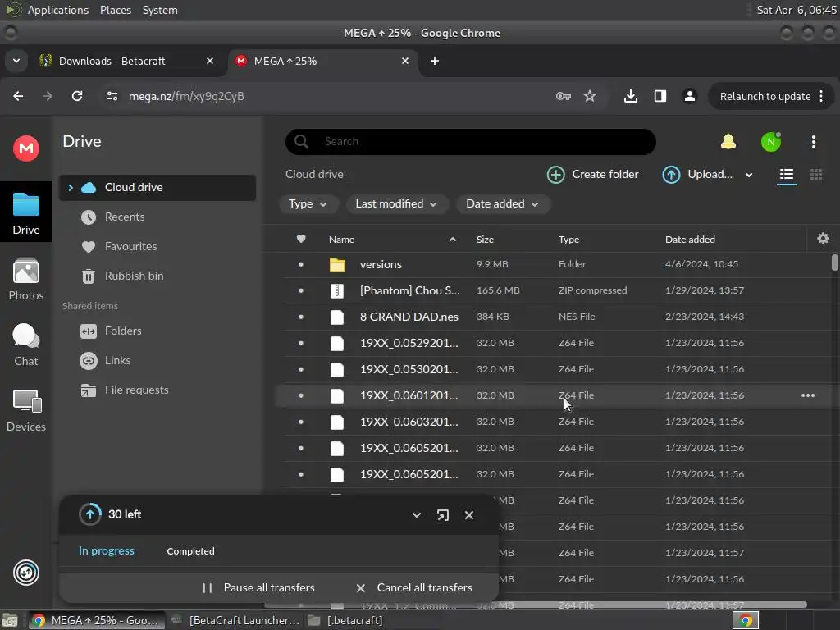Open Chrome profile icon
Image resolution: width=840 pixels, height=630 pixels.
pos(689,96)
